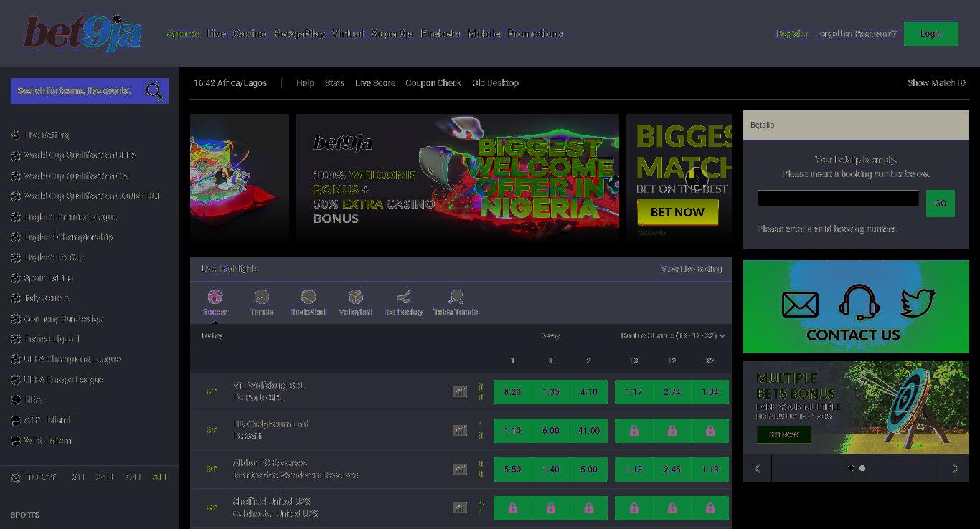The image size is (980, 529).
Task: Click the email envelope contact icon
Action: tap(800, 305)
